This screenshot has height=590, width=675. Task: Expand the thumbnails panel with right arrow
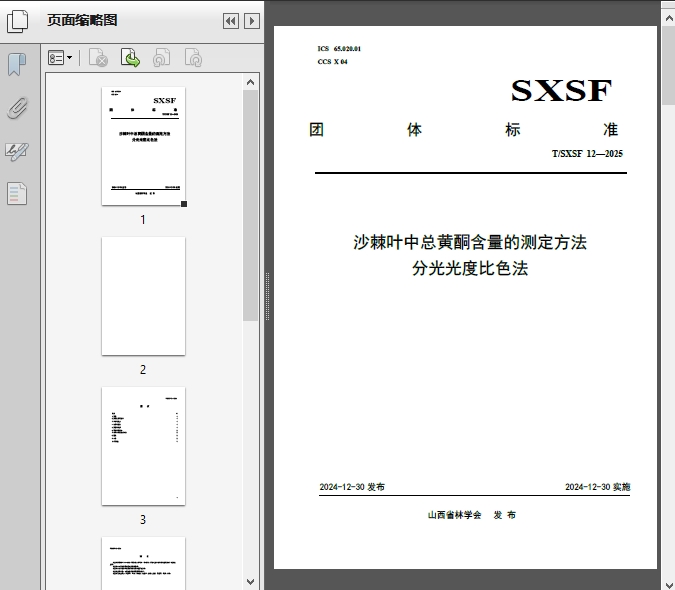pos(252,20)
